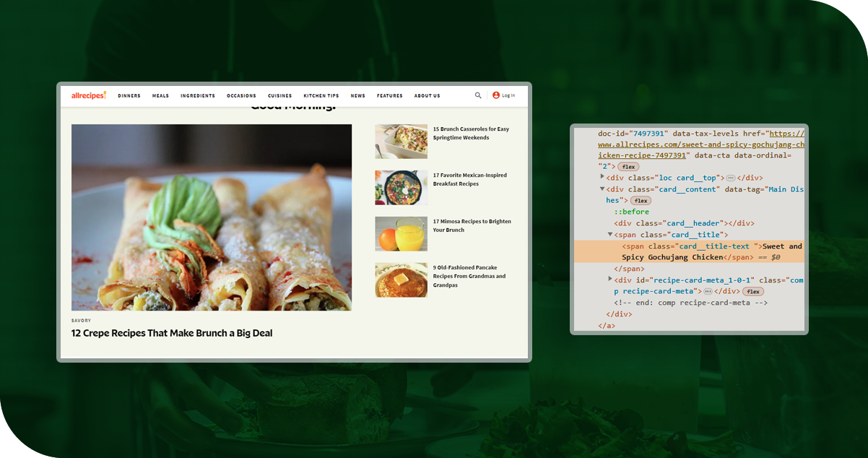Image resolution: width=868 pixels, height=458 pixels.
Task: Toggle the flex badge on the card__content div
Action: tap(641, 201)
